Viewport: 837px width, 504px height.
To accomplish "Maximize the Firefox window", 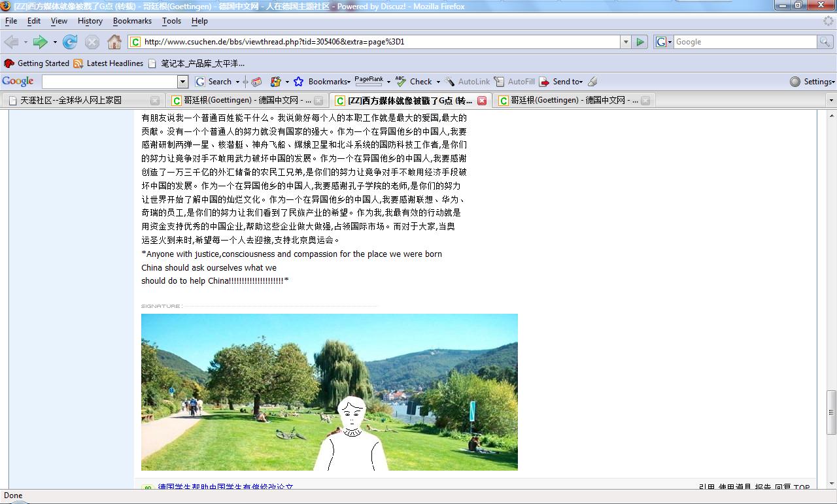I will click(798, 5).
